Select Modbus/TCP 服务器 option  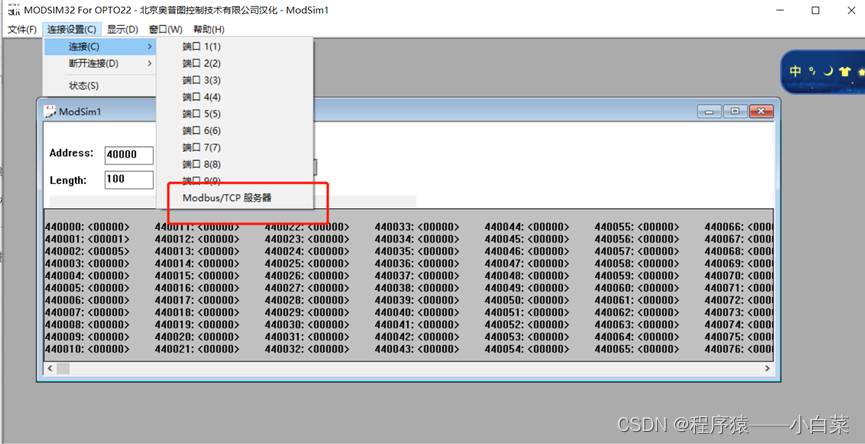click(235, 198)
